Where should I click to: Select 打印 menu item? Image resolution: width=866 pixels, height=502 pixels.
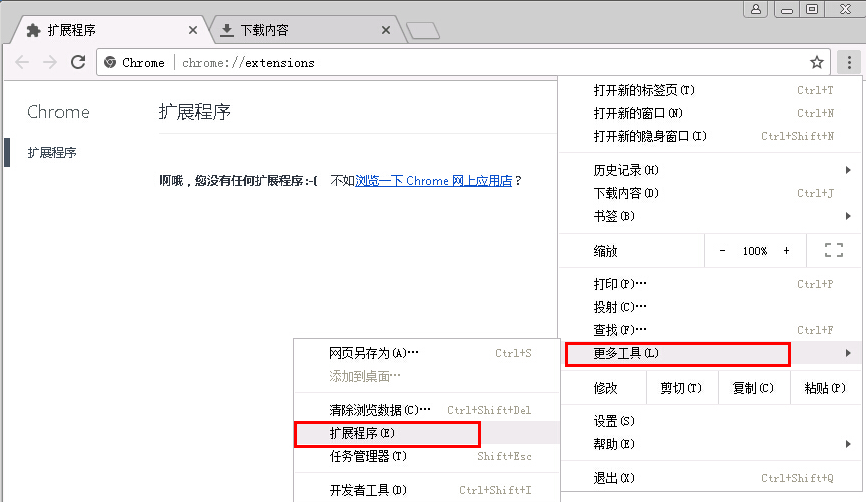coord(710,284)
